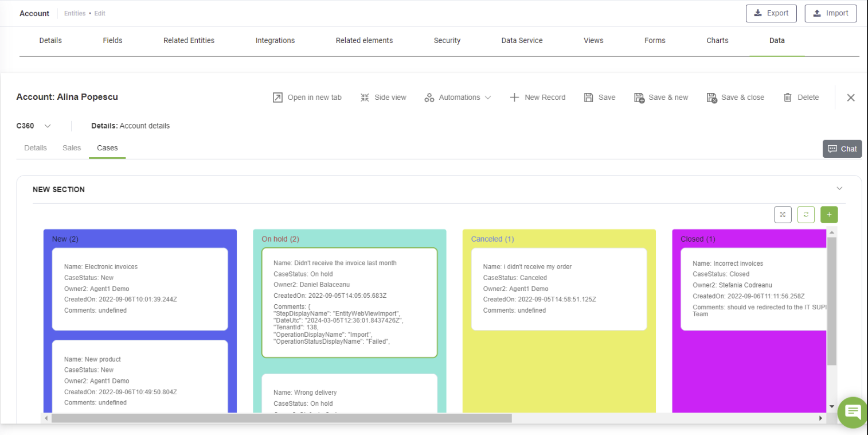The height and width of the screenshot is (435, 868).
Task: Click the Save & close icon
Action: pyautogui.click(x=711, y=98)
